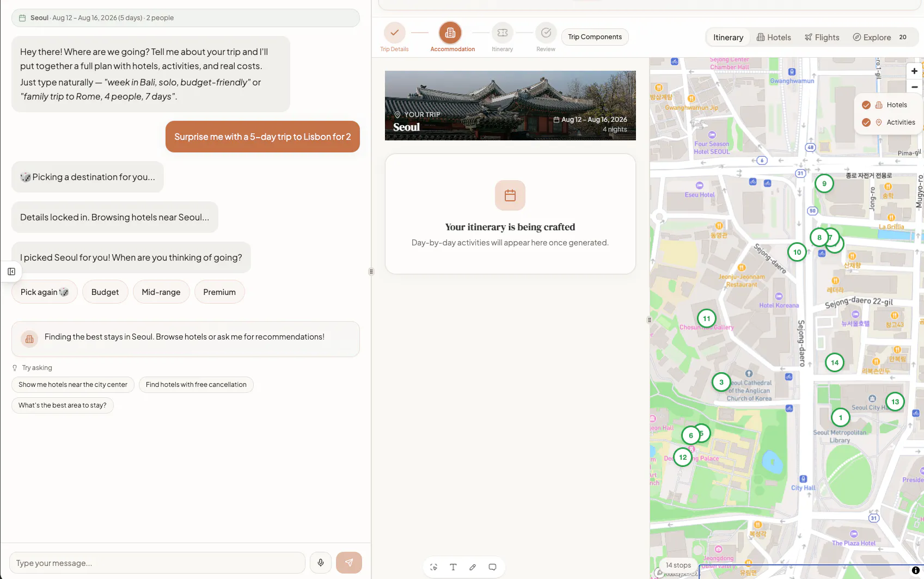Click map stop marker 3
Viewport: 924px width, 579px height.
coord(721,382)
